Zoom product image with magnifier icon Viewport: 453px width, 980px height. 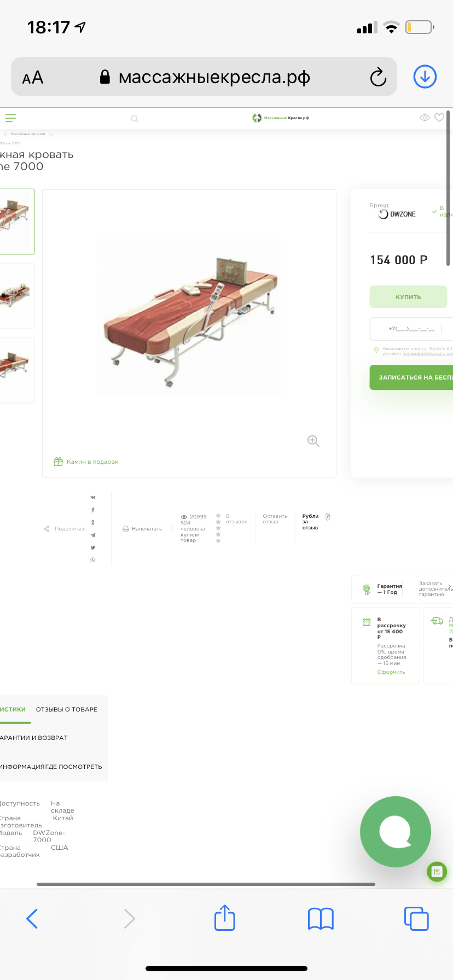click(x=313, y=441)
